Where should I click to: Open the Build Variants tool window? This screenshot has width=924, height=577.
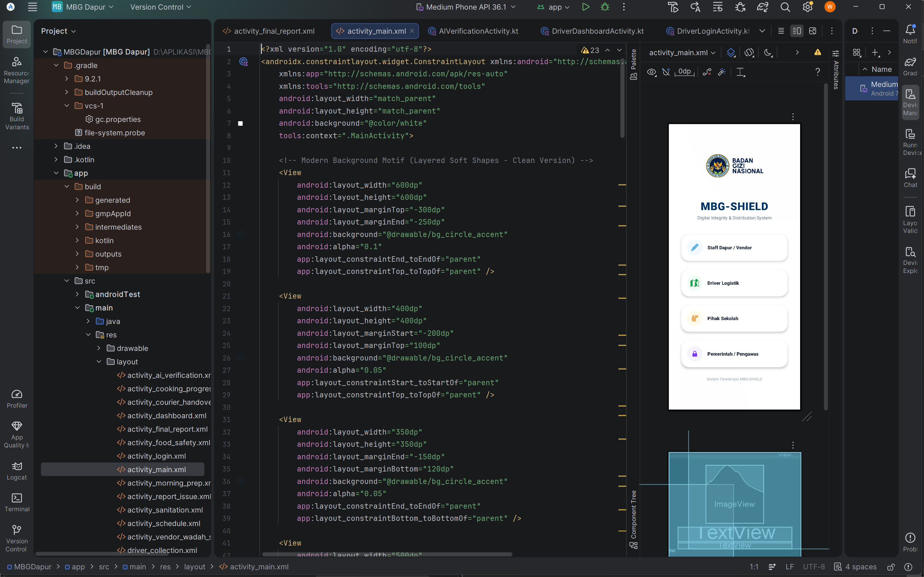17,116
